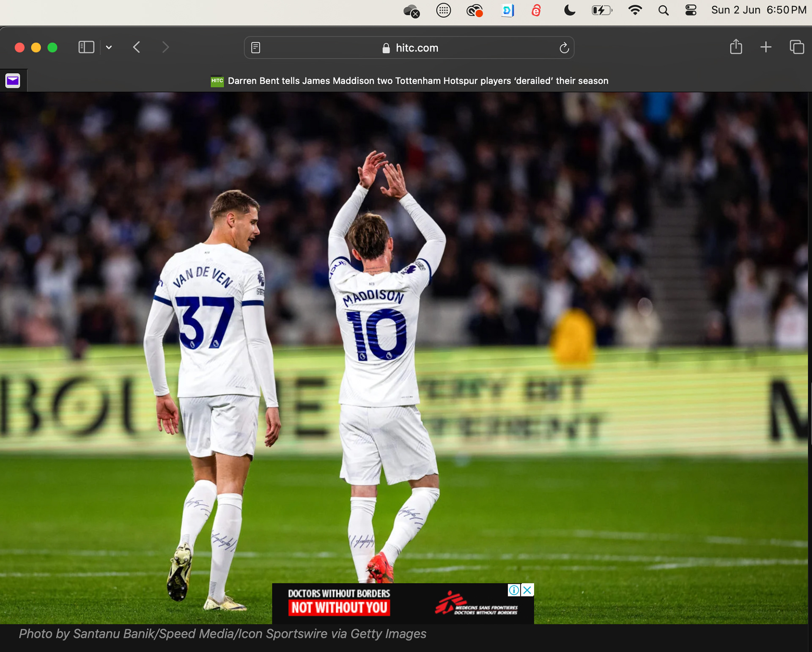
Task: Toggle the Safari sidebar
Action: [86, 47]
